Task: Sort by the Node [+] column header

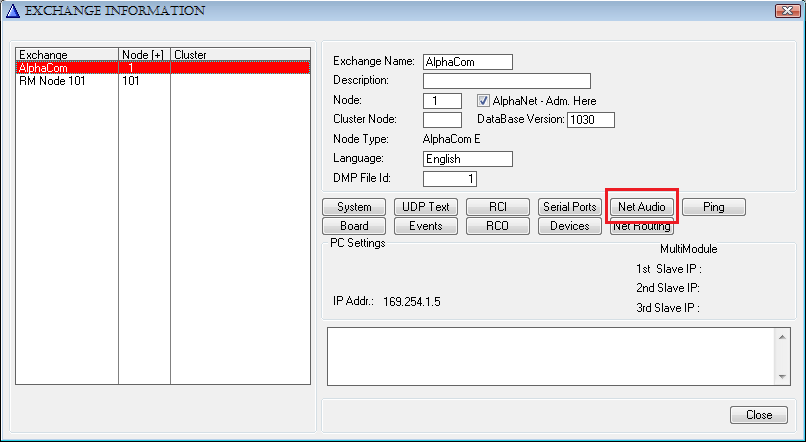Action: click(x=144, y=54)
